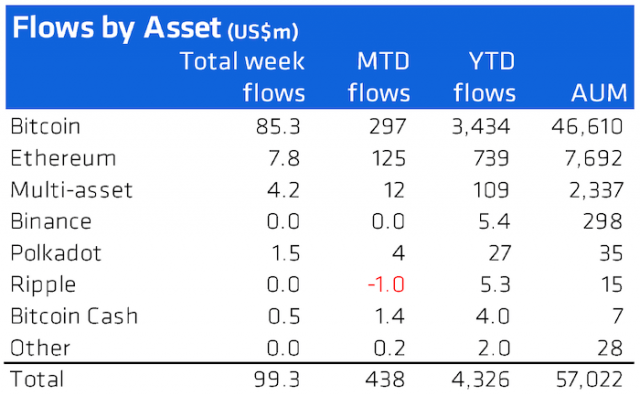Select Bitcoin weekly flow value 85.3
The height and width of the screenshot is (396, 640).
click(x=278, y=127)
